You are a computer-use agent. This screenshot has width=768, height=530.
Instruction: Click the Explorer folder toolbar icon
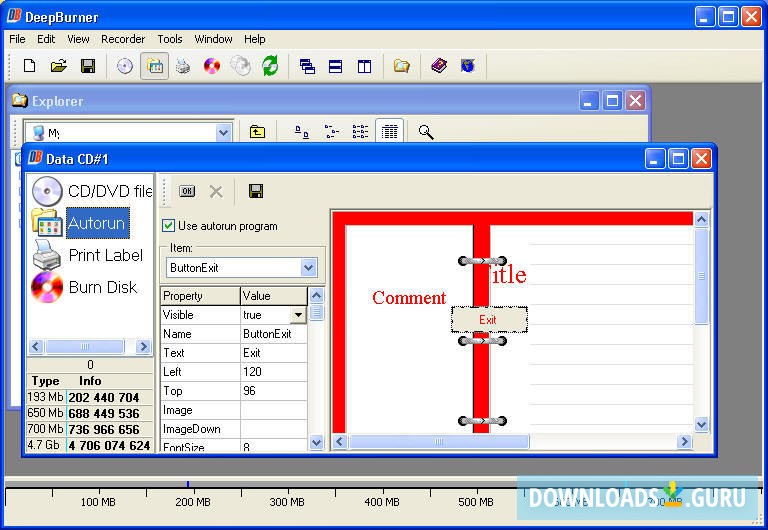point(402,66)
